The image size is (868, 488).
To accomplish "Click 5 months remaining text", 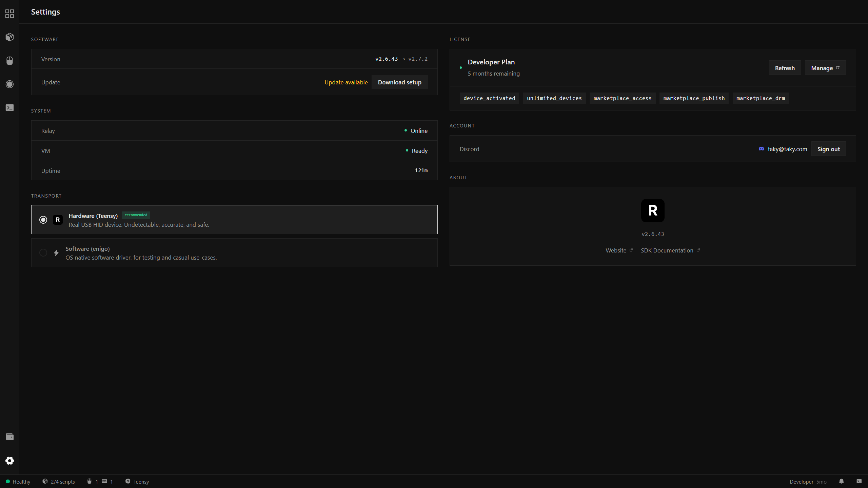I will point(493,74).
